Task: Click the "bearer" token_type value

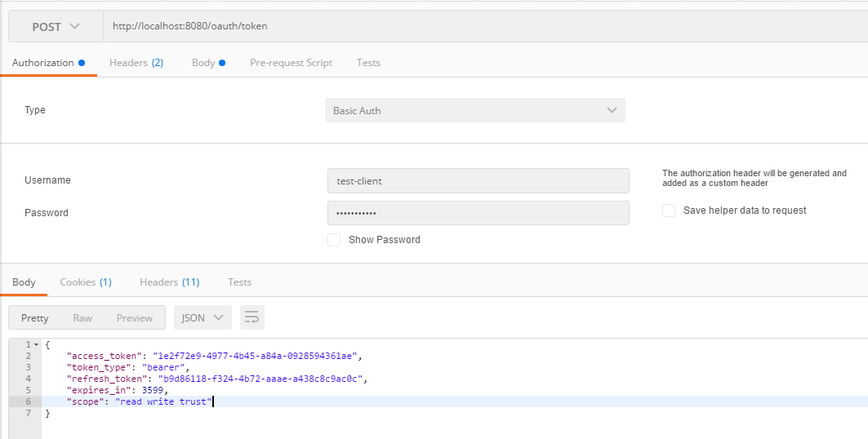Action: pyautogui.click(x=163, y=367)
